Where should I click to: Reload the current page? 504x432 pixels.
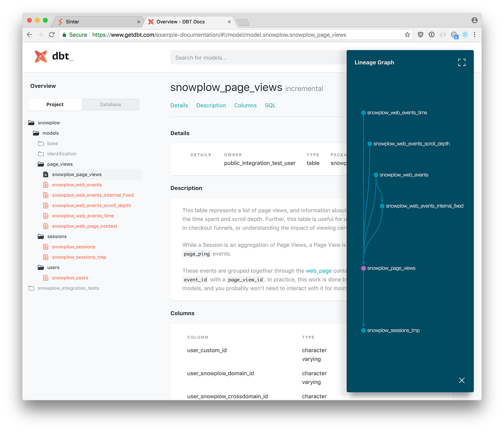pyautogui.click(x=52, y=34)
